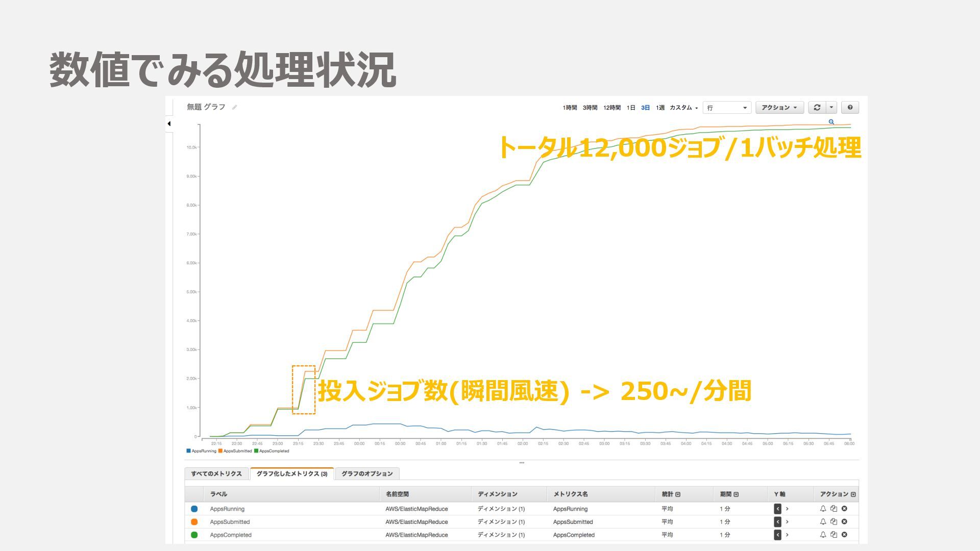The image size is (980, 551).
Task: Select the 1週 time range
Action: coord(660,108)
